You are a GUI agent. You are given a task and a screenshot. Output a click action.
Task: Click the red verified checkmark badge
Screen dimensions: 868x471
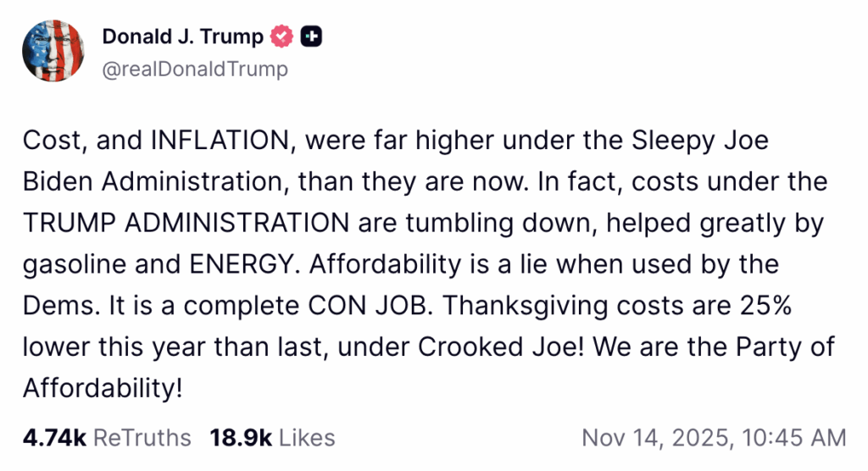[281, 36]
